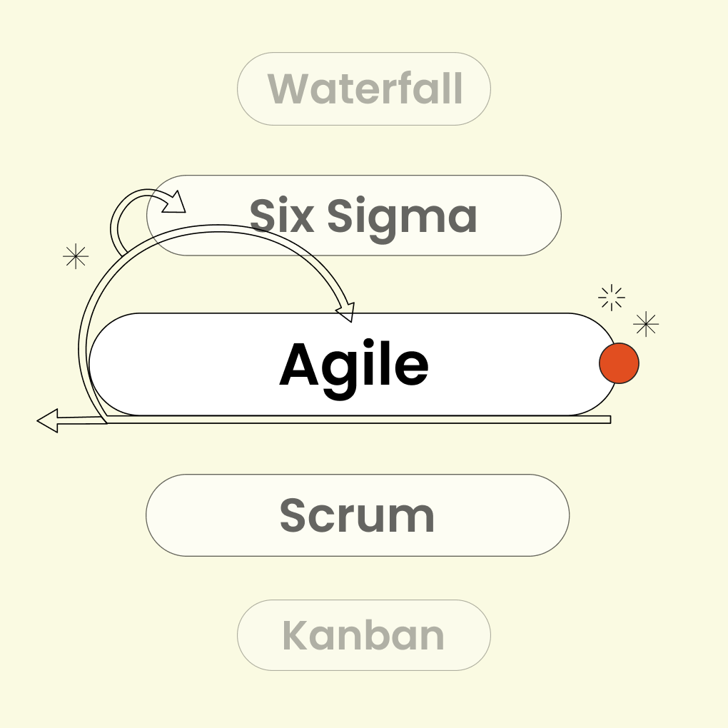Click the large arrowhead pointing down at Agile
The image size is (728, 728).
[345, 311]
